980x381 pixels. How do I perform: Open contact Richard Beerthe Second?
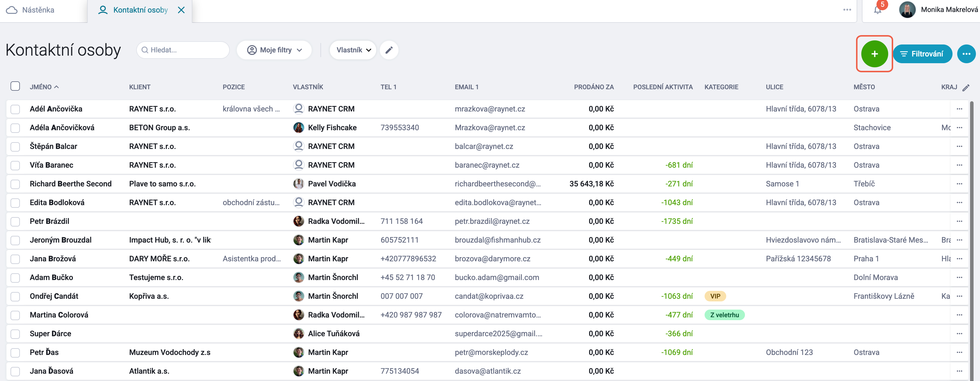click(70, 184)
